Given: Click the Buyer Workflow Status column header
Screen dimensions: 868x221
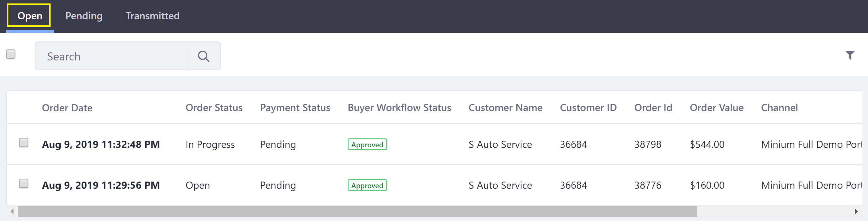Looking at the screenshot, I should [399, 108].
